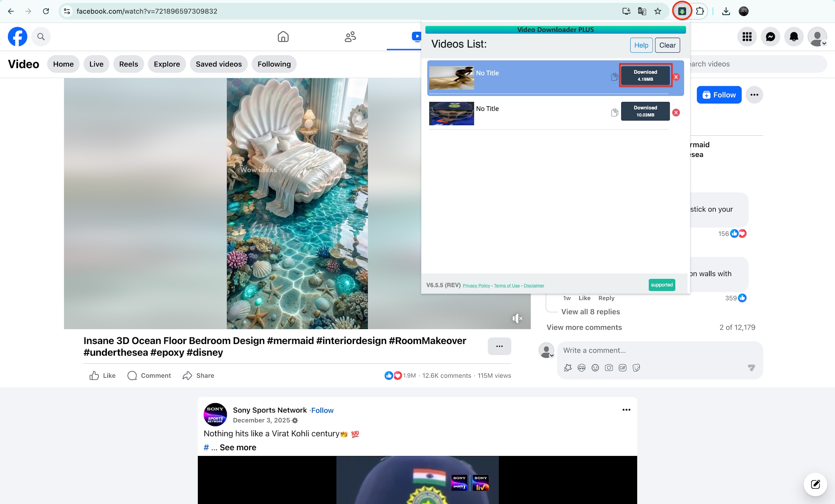
Task: Open Messenger from the top bar
Action: click(770, 37)
